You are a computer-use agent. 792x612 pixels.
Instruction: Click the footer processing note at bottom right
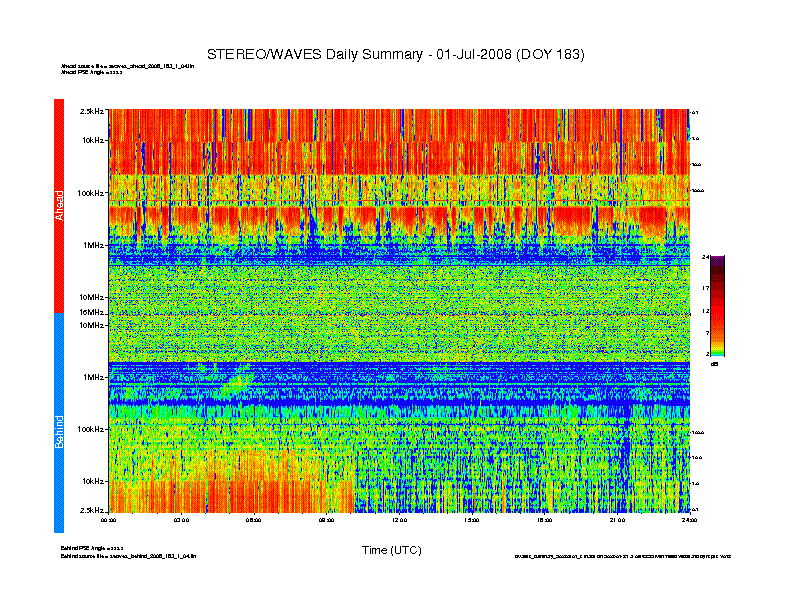(x=623, y=556)
